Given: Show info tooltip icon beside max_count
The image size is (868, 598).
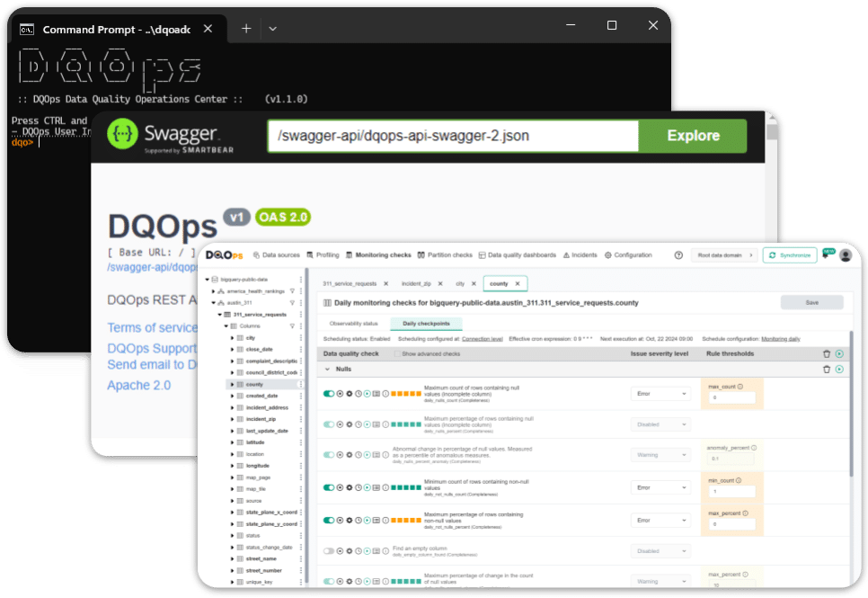Looking at the screenshot, I should tap(740, 387).
